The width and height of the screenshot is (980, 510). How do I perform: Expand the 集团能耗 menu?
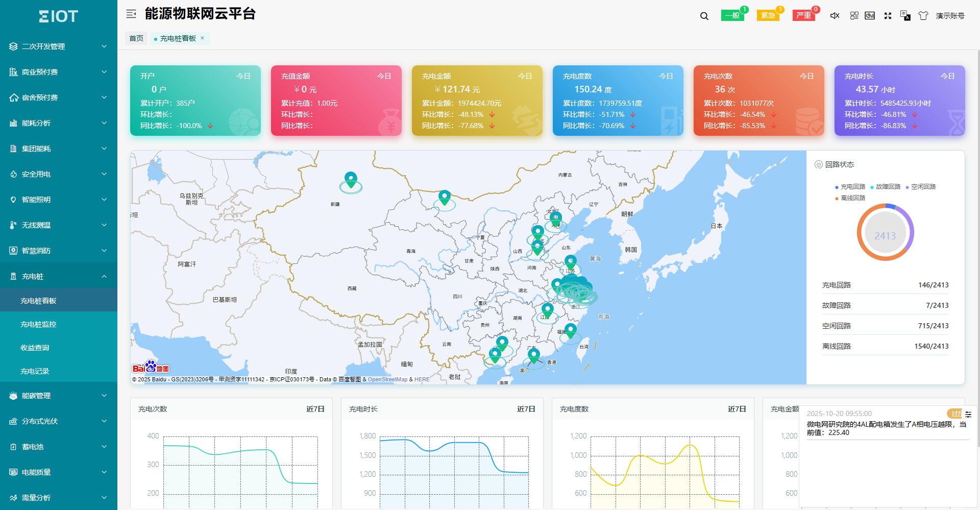(x=59, y=149)
